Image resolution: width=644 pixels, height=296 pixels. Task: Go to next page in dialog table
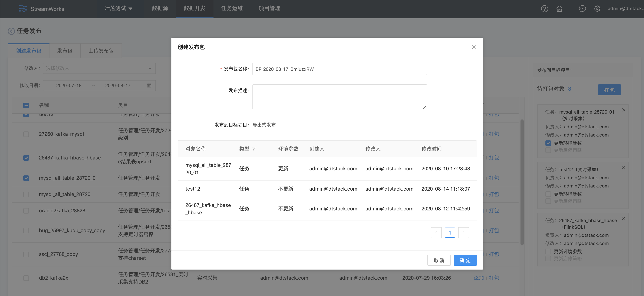463,232
